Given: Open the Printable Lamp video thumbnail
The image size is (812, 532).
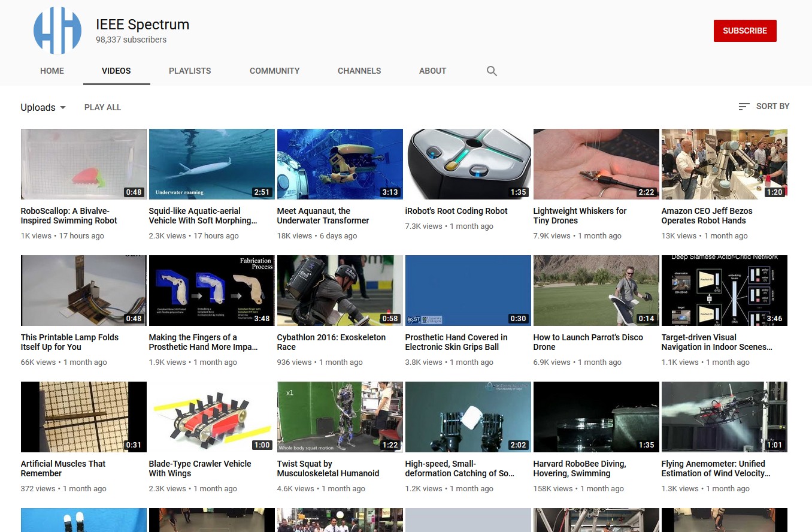Looking at the screenshot, I should (84, 291).
